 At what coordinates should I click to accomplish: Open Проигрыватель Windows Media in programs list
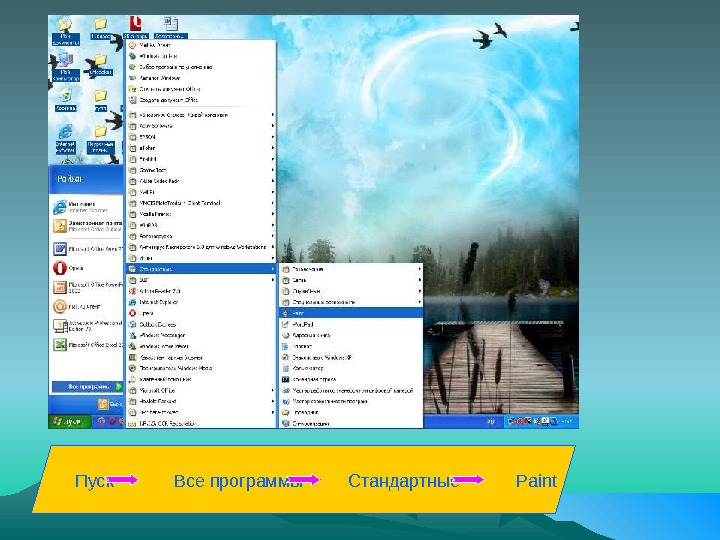tap(201, 368)
